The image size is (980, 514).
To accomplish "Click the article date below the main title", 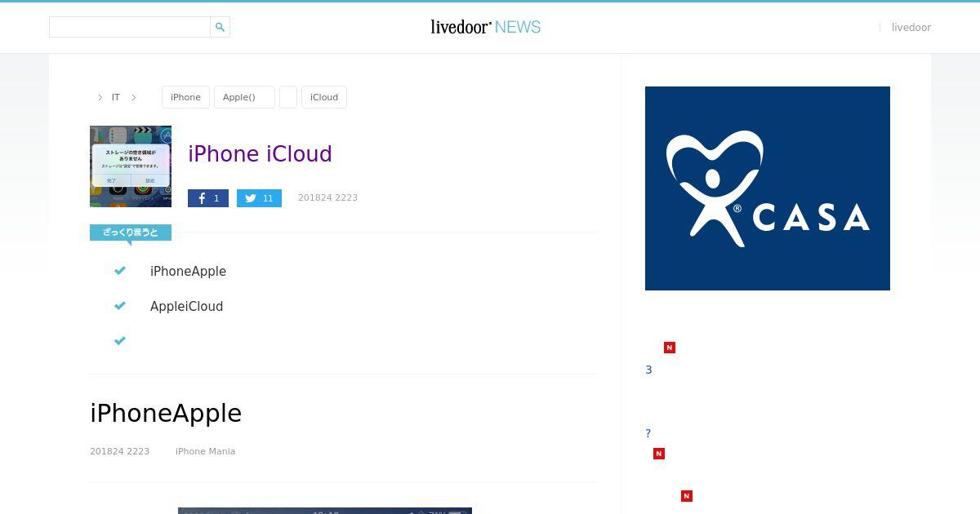I will [x=119, y=451].
